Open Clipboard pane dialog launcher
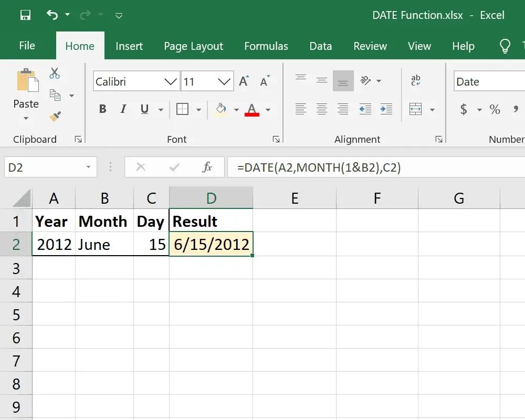This screenshot has height=420, width=525. coord(78,139)
